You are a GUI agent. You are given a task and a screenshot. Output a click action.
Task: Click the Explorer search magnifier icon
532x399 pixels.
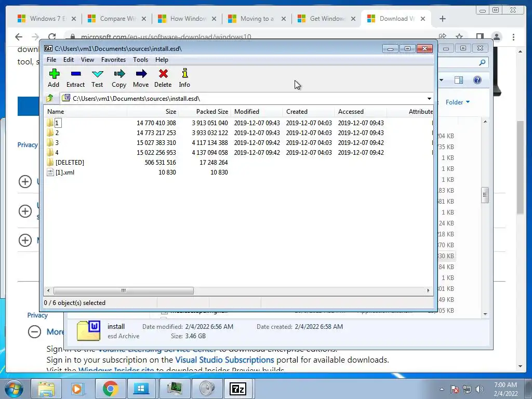pyautogui.click(x=482, y=62)
